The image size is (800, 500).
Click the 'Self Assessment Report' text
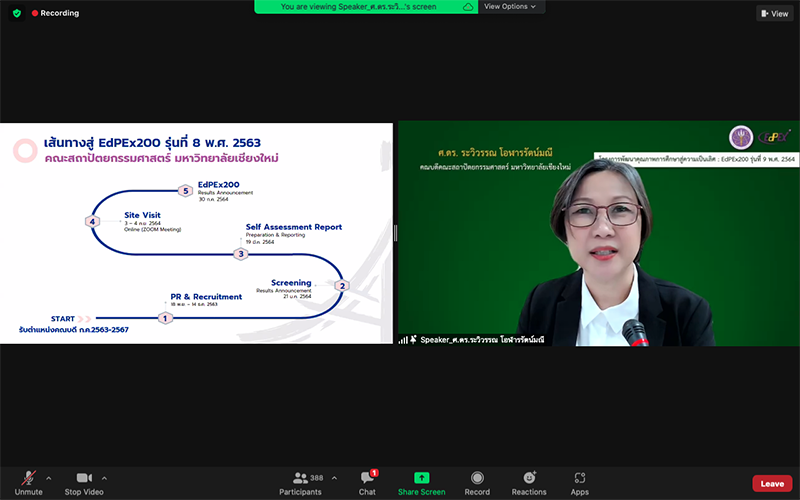coord(294,227)
